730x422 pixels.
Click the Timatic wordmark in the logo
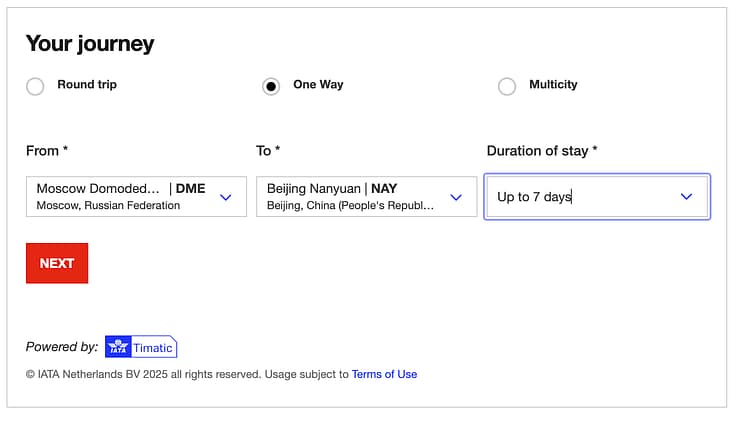[x=153, y=348]
